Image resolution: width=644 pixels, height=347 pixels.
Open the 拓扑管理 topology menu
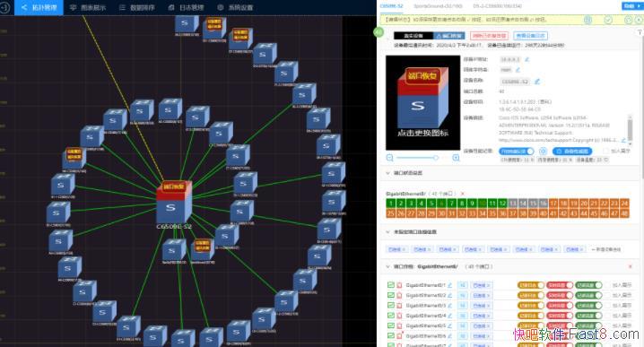click(x=39, y=7)
